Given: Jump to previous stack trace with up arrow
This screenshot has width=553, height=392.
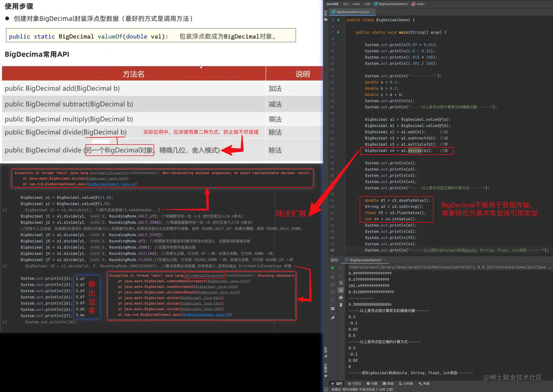Looking at the screenshot, I should [x=341, y=268].
